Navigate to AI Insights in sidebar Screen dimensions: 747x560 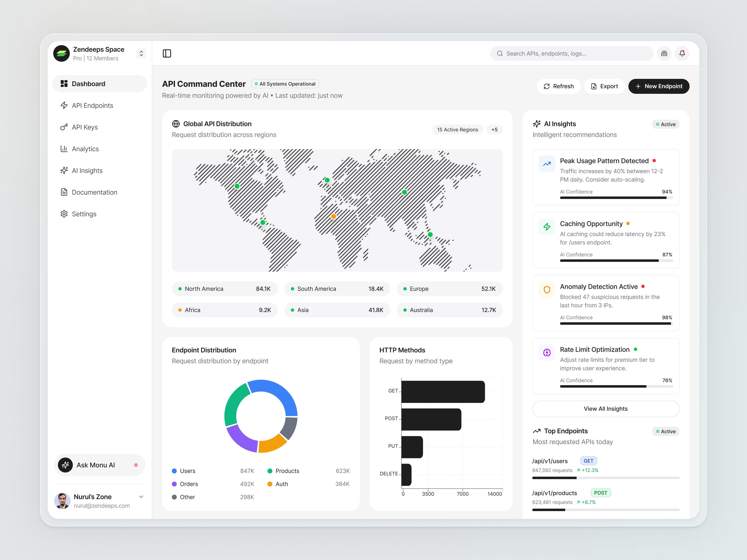click(x=87, y=171)
